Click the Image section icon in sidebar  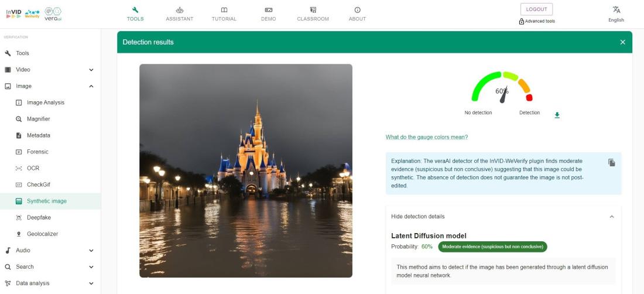pyautogui.click(x=8, y=86)
